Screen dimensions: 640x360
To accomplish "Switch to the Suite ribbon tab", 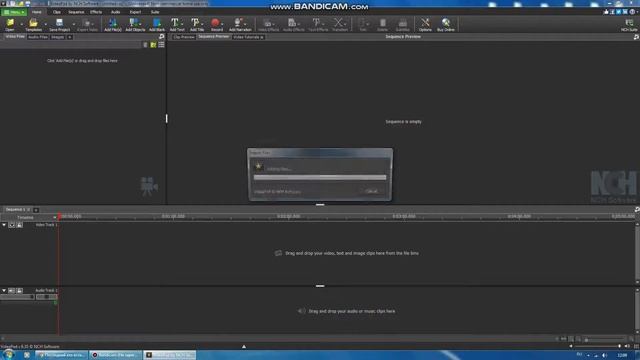I will coord(155,12).
